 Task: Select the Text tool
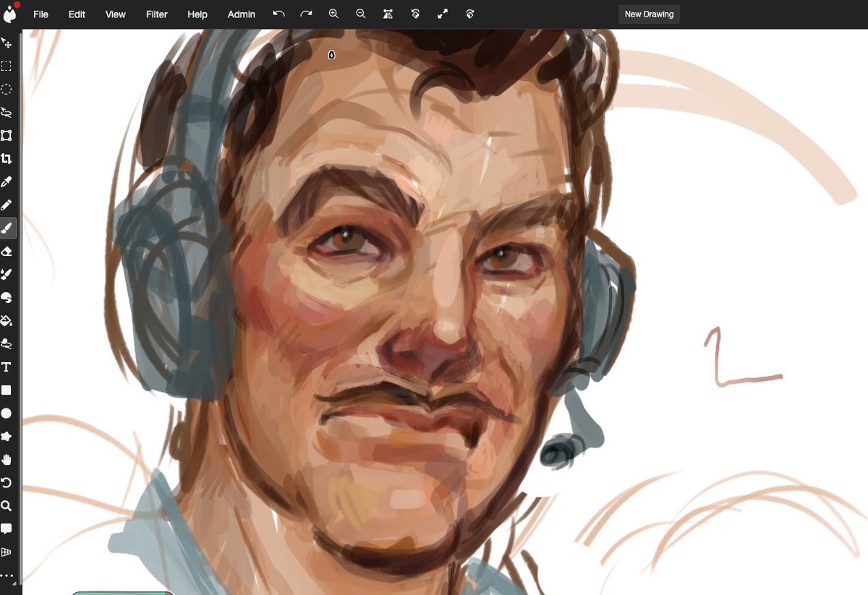tap(7, 367)
